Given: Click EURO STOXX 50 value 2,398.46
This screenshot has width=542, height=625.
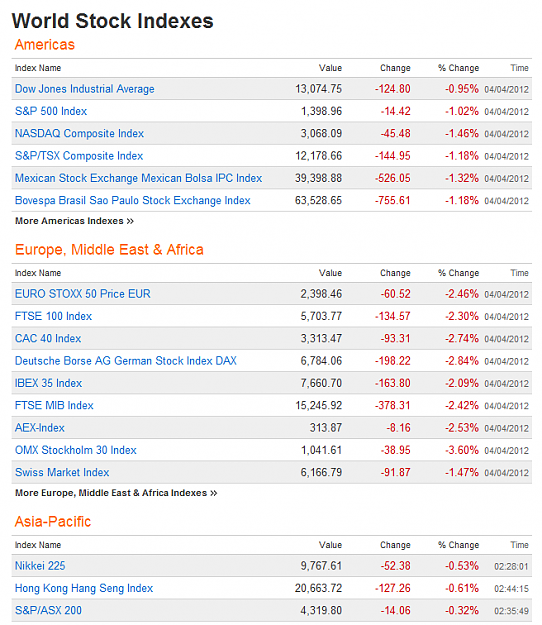Looking at the screenshot, I should point(321,294).
